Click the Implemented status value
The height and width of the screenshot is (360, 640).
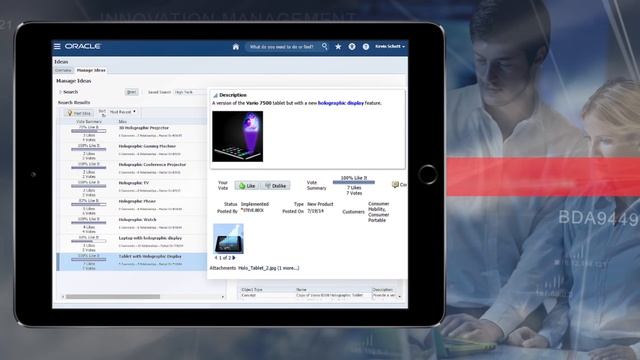point(255,204)
